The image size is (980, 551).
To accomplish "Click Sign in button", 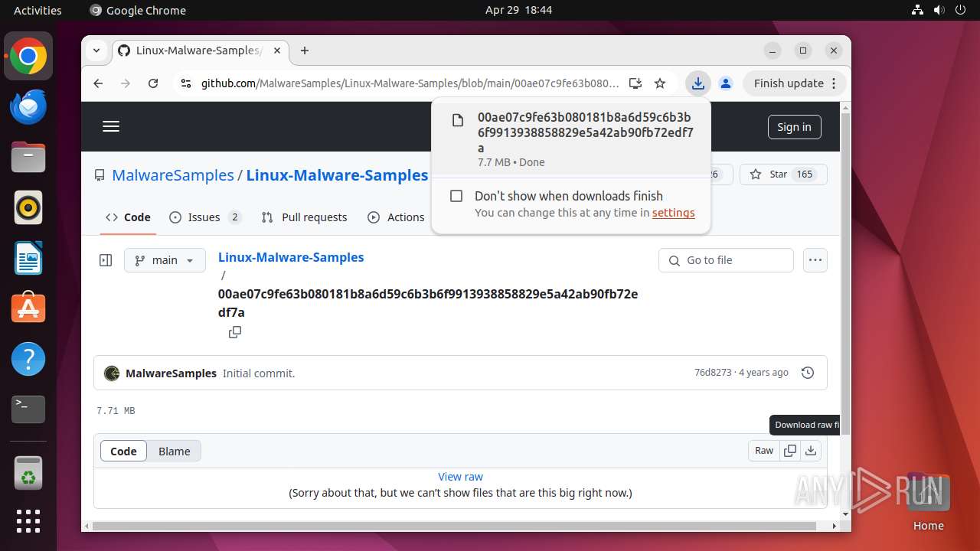I will (x=794, y=127).
